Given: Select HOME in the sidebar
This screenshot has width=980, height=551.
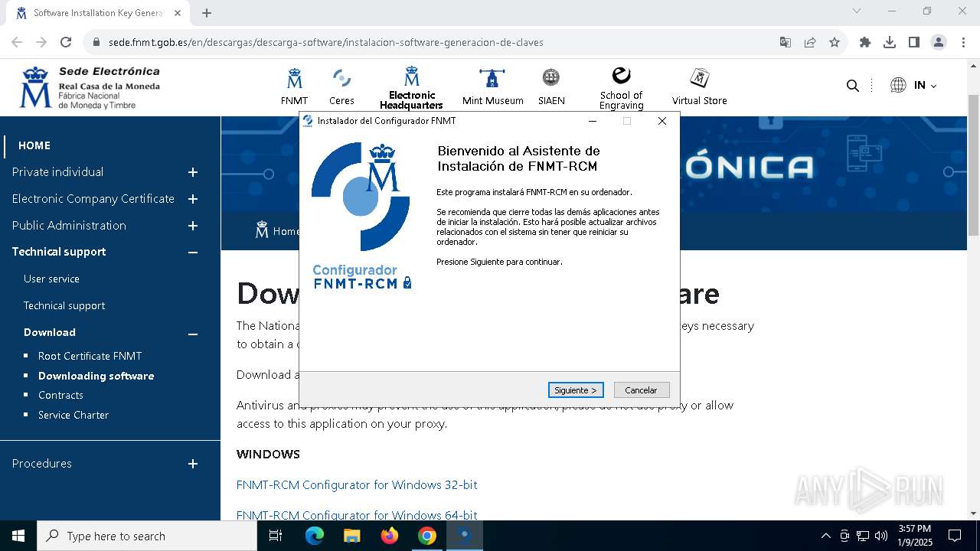Looking at the screenshot, I should click(x=34, y=145).
